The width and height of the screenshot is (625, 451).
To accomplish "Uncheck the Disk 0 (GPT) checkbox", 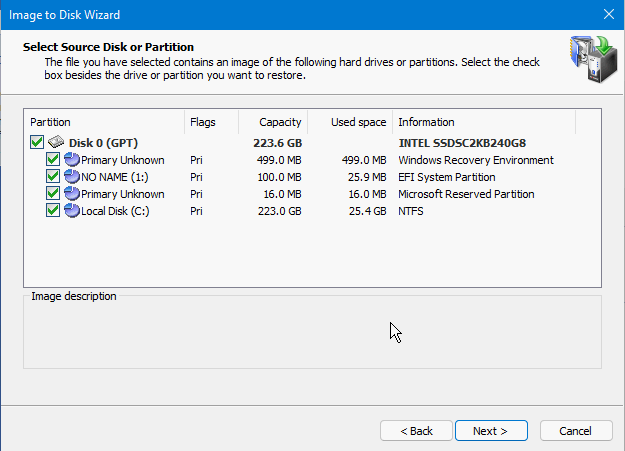I will 37,142.
